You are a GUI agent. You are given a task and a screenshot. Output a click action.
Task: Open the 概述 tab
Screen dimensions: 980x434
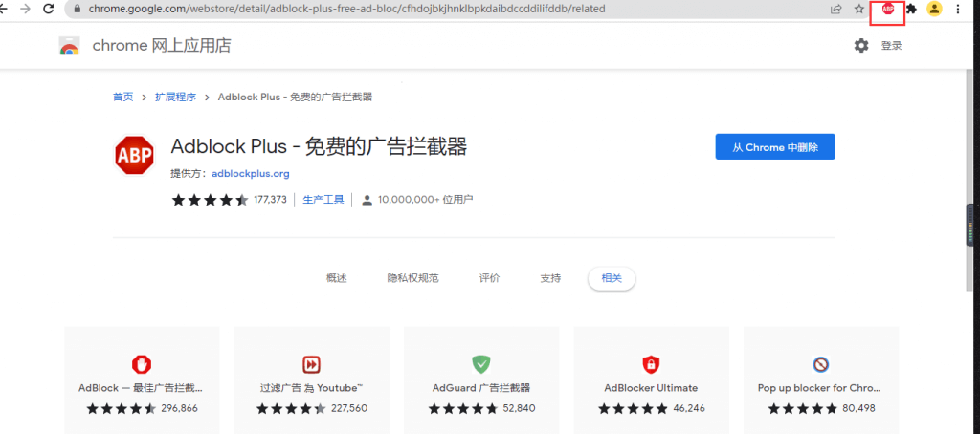pos(336,278)
